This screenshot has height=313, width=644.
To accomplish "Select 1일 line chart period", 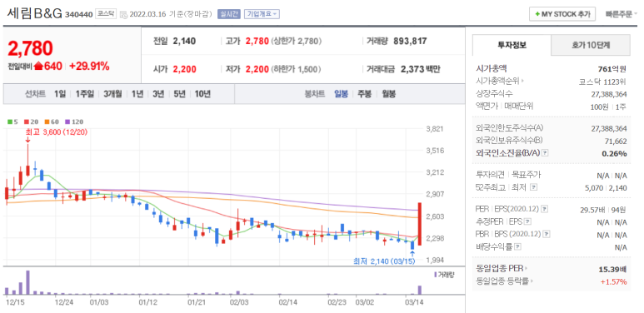I will pos(60,94).
